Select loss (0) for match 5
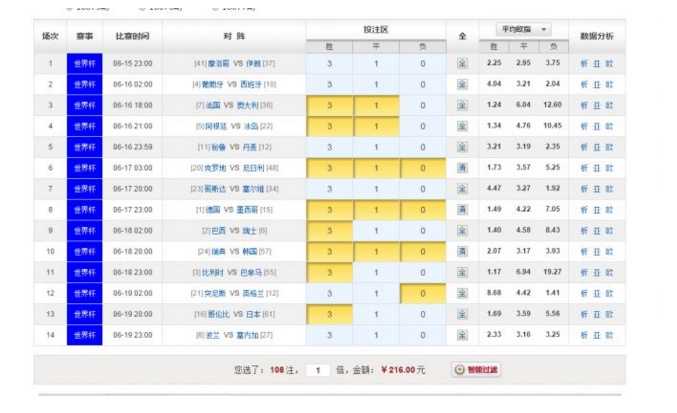 [423, 147]
